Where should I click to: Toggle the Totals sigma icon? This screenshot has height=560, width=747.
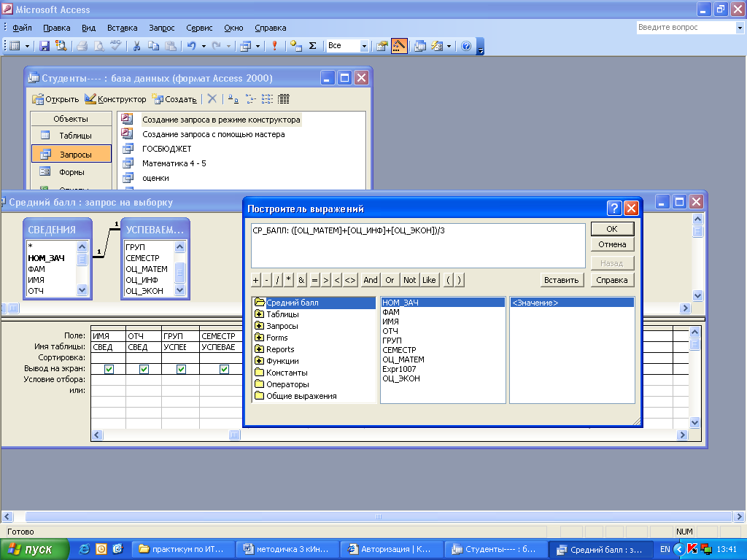click(312, 46)
